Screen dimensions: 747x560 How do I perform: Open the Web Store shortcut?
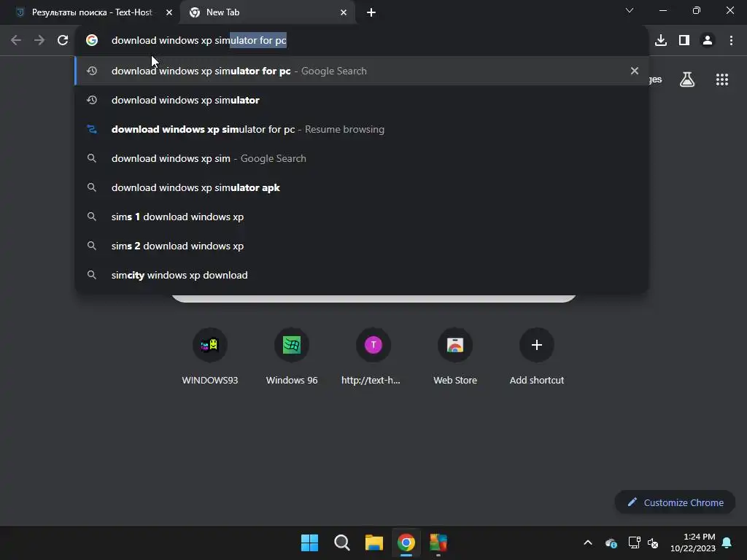[x=455, y=356]
